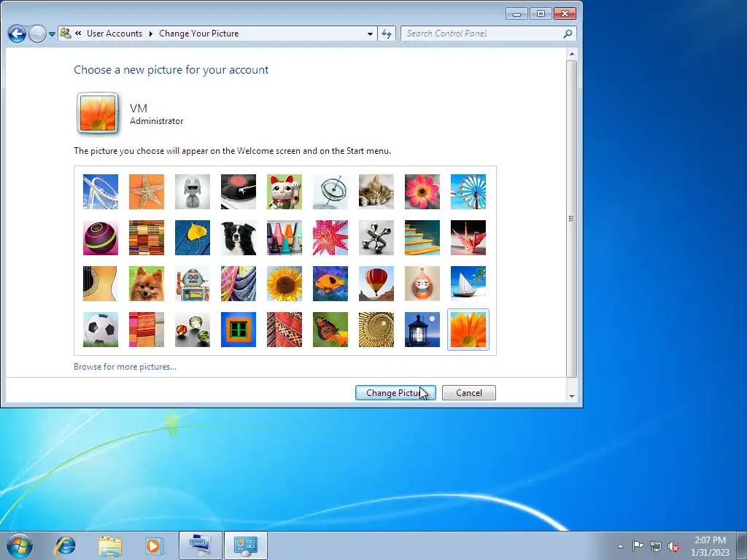Pick the purple striped ball picture

101,238
